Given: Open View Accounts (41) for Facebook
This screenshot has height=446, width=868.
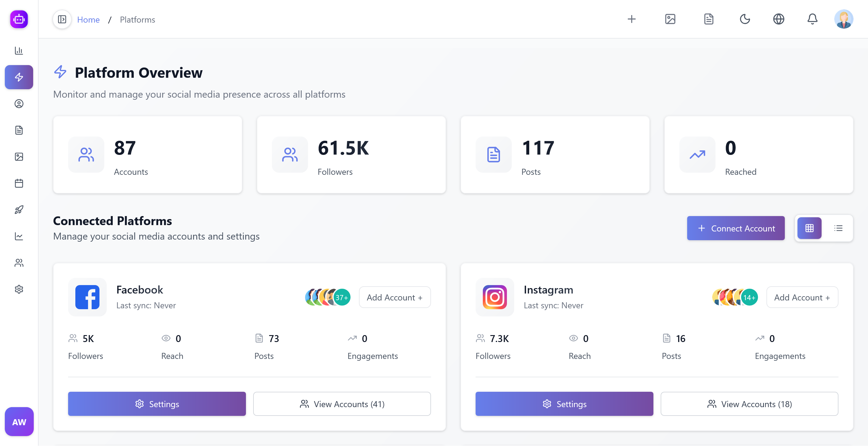Looking at the screenshot, I should (342, 404).
